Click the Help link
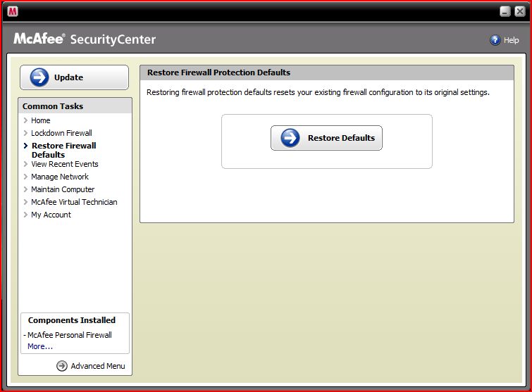 [x=511, y=40]
